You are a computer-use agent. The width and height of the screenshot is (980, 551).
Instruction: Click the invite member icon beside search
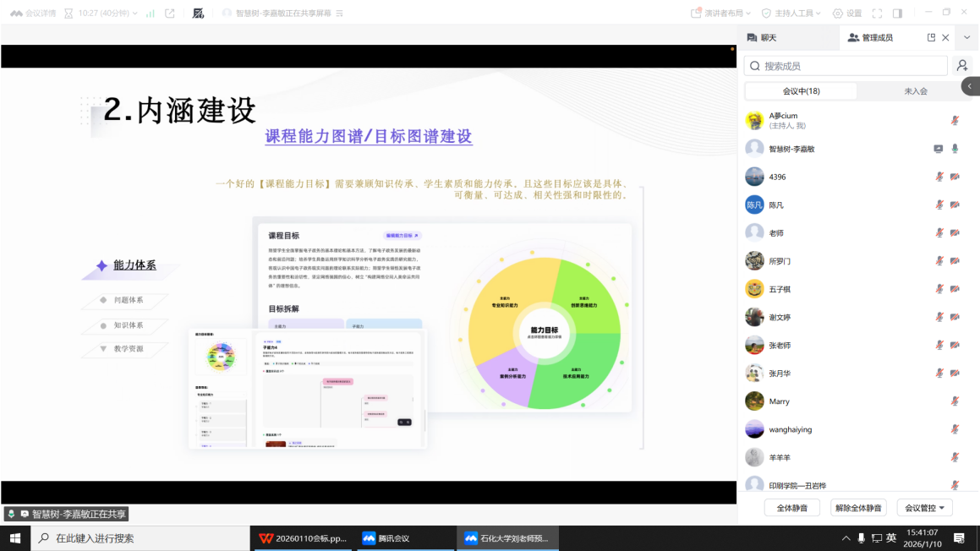[x=962, y=66]
